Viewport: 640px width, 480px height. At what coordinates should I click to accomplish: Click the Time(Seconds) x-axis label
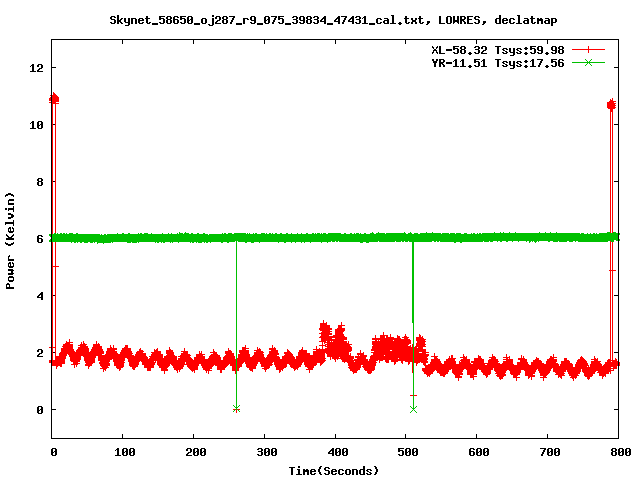(x=333, y=471)
